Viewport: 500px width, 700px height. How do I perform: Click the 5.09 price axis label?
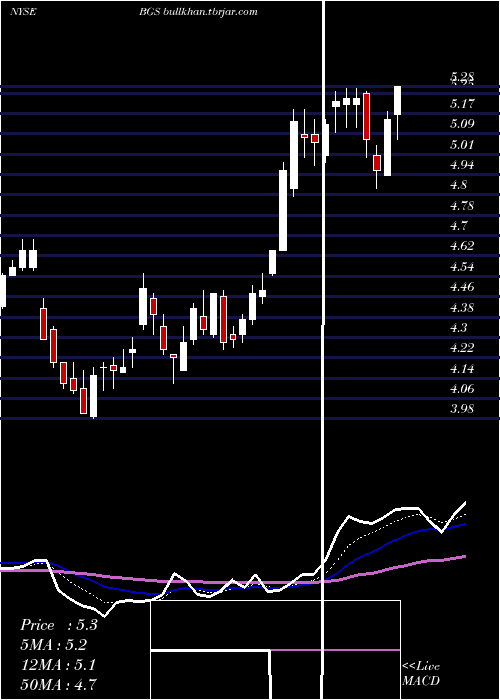click(462, 124)
